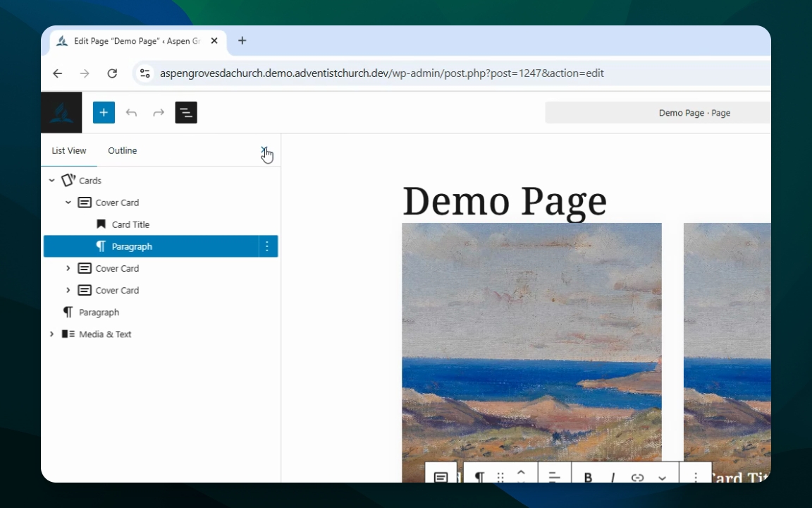Close the List View panel
This screenshot has width=812, height=508.
(264, 150)
